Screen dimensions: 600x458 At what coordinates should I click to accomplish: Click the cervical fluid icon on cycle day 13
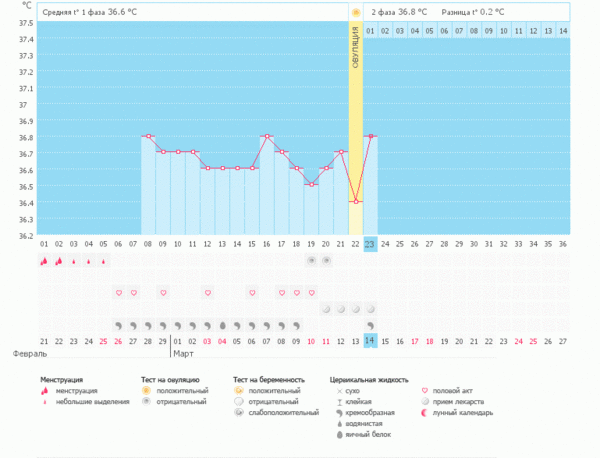pyautogui.click(x=222, y=325)
